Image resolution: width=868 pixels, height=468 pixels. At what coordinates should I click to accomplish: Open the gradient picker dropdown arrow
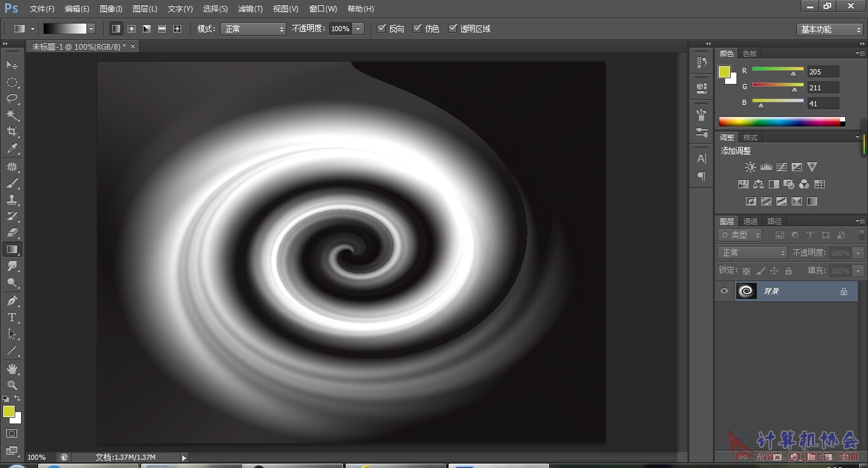click(92, 29)
